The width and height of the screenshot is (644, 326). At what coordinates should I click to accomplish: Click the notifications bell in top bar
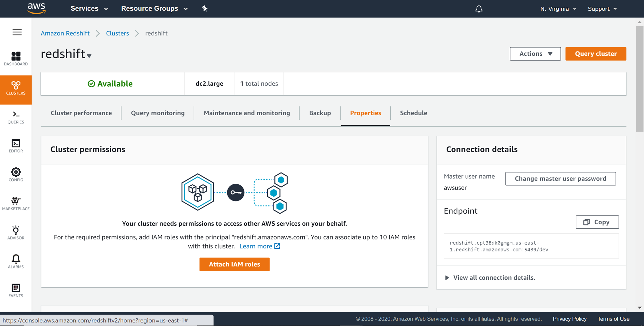pyautogui.click(x=479, y=9)
